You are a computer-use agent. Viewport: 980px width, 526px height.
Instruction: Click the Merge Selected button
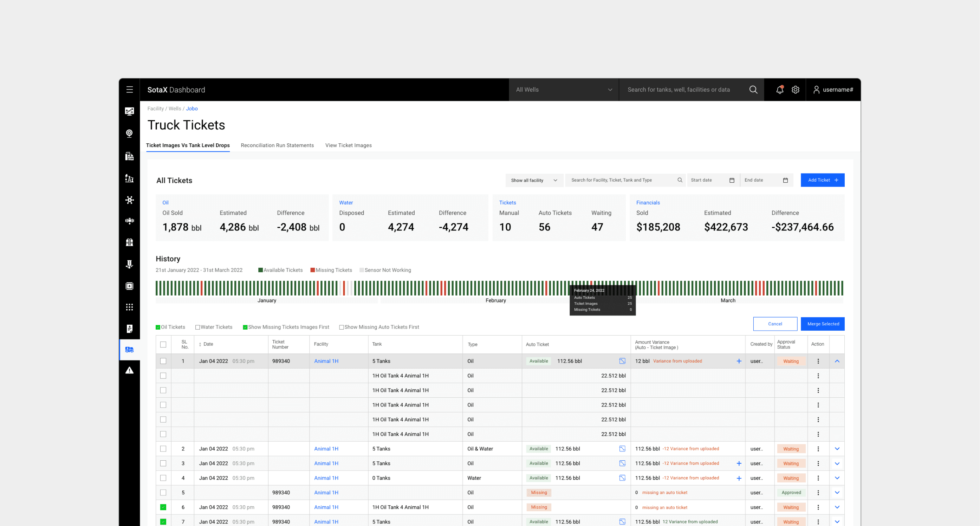(x=823, y=324)
